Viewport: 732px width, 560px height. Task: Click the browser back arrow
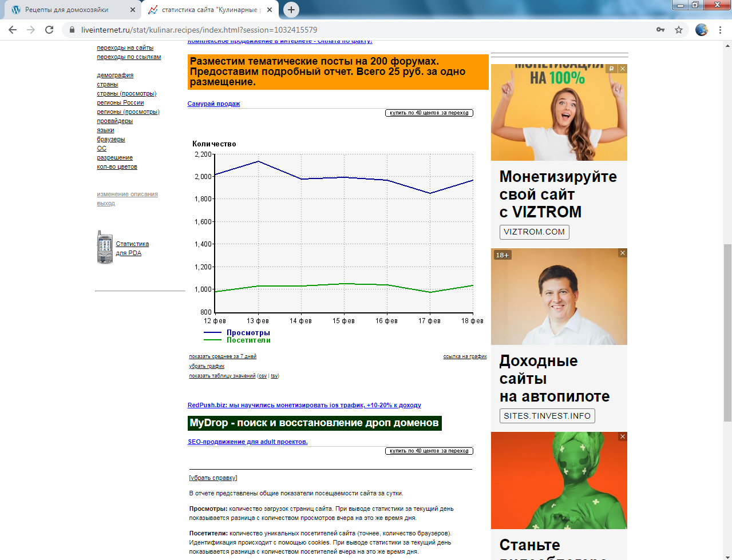(x=13, y=30)
